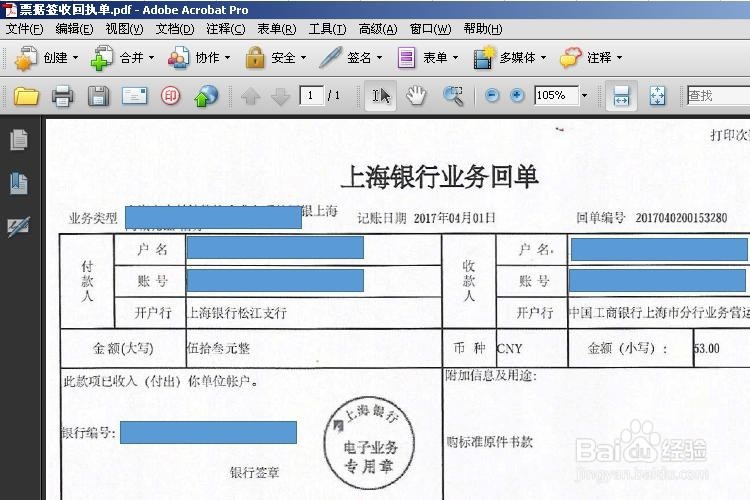The width and height of the screenshot is (750, 500).
Task: Expand the 多媒体 dropdown
Action: tap(543, 57)
